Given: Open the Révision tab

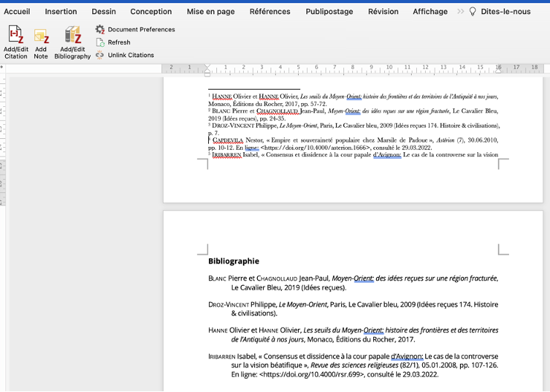Looking at the screenshot, I should [x=383, y=12].
